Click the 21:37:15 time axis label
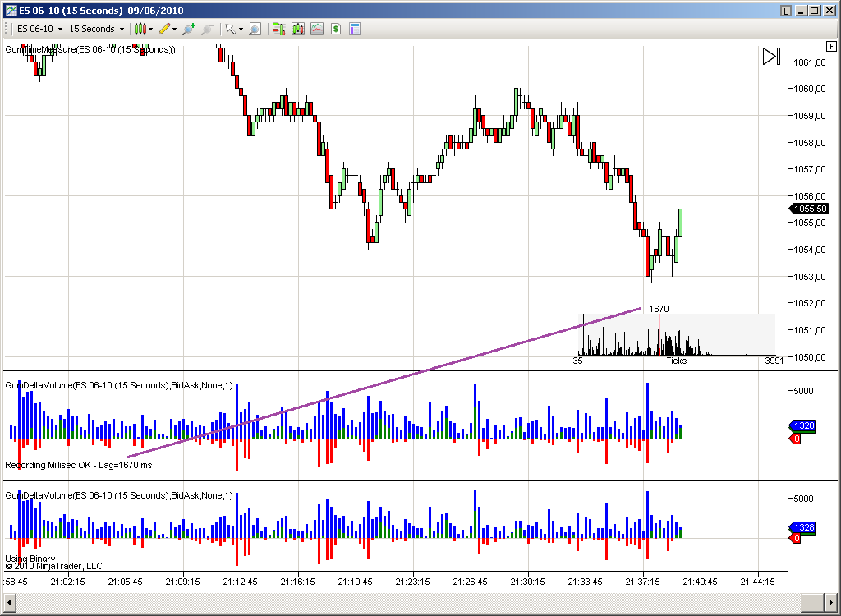The height and width of the screenshot is (616, 841). (642, 582)
